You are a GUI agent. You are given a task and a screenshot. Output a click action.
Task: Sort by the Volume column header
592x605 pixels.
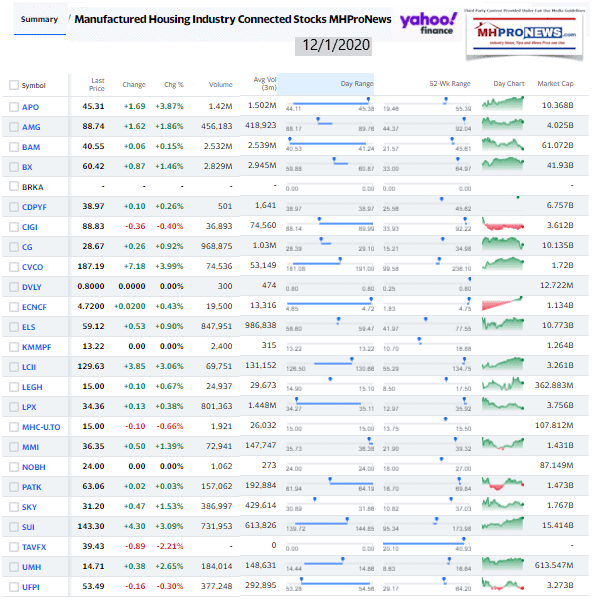pyautogui.click(x=220, y=84)
